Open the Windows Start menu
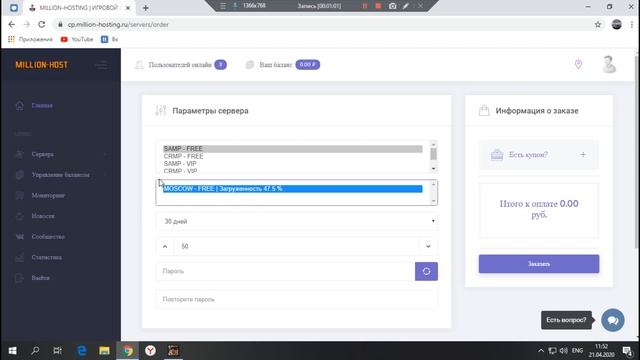640x360 pixels. coord(12,351)
